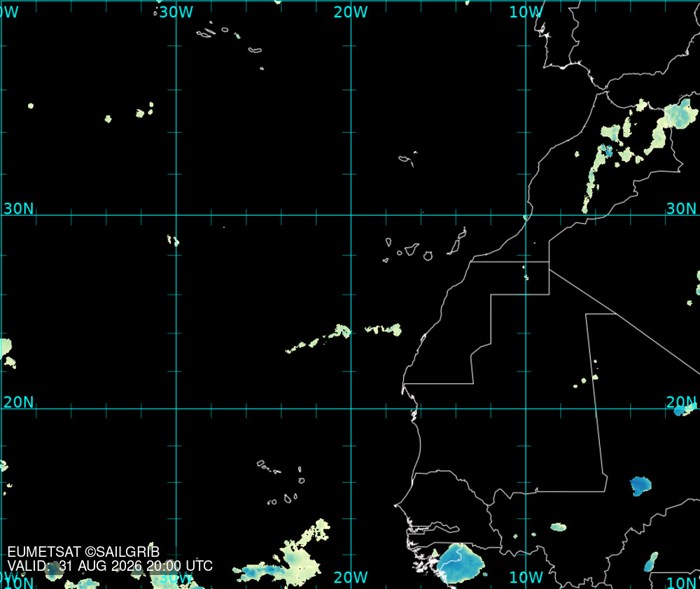Click the blue storm cell over Mali
This screenshot has height=589, width=700.
click(640, 486)
